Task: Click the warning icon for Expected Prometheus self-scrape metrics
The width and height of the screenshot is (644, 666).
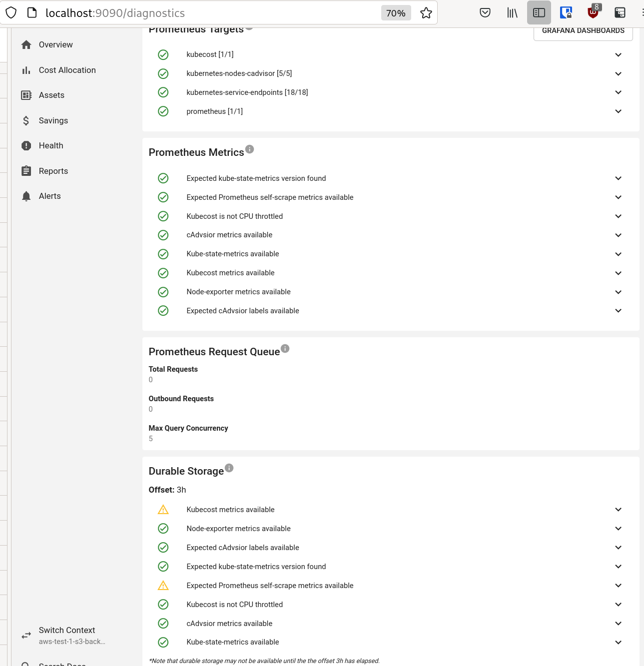Action: point(163,585)
